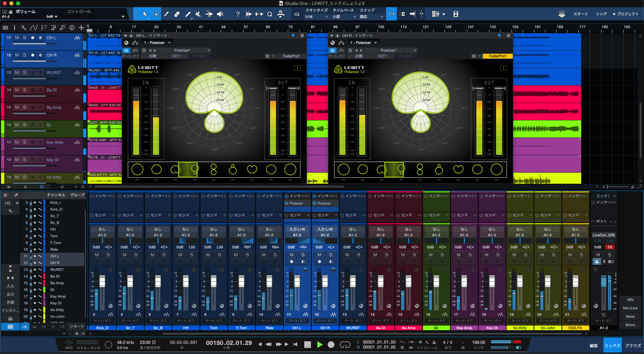This screenshot has width=644, height=354.
Task: Click the question mark help icon
Action: point(238,14)
